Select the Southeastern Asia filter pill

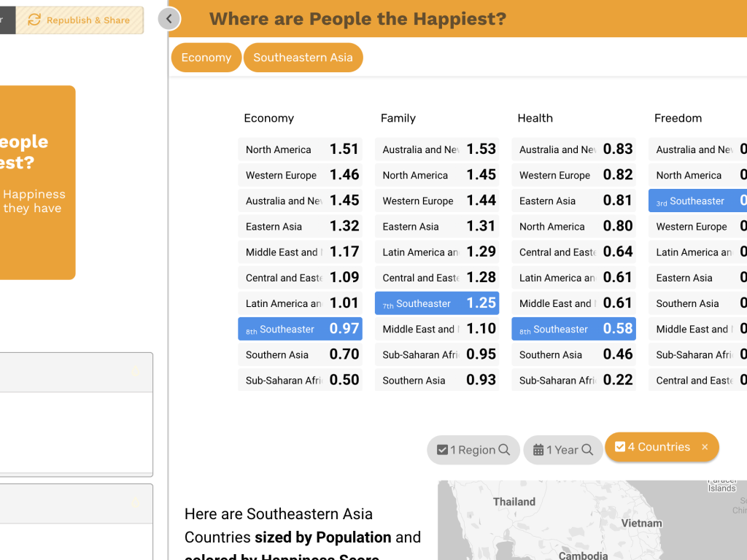click(x=303, y=58)
